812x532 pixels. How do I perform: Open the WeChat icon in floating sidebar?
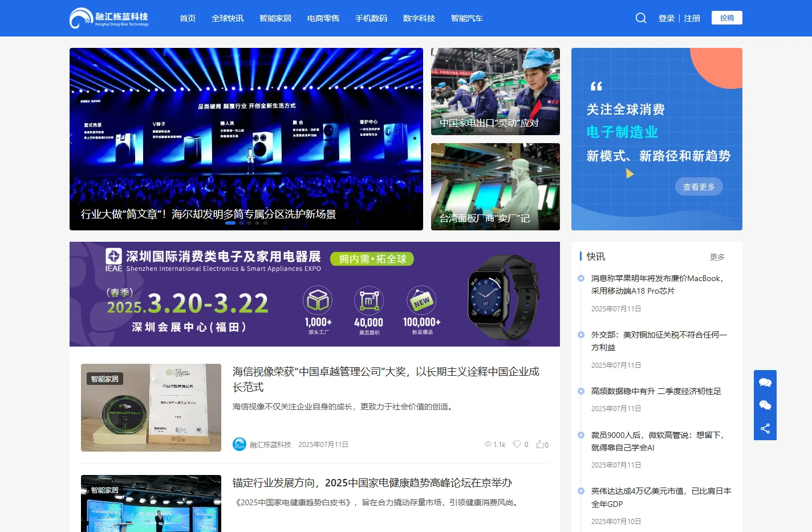tap(765, 405)
